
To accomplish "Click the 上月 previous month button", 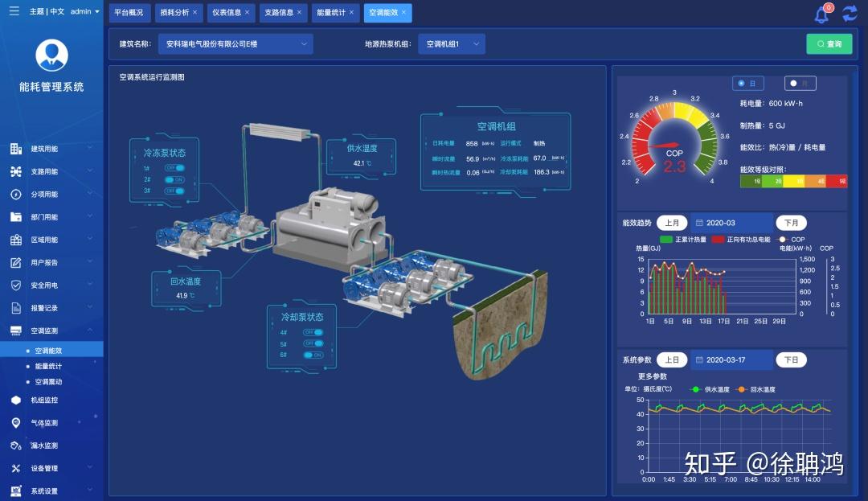I will pyautogui.click(x=672, y=223).
